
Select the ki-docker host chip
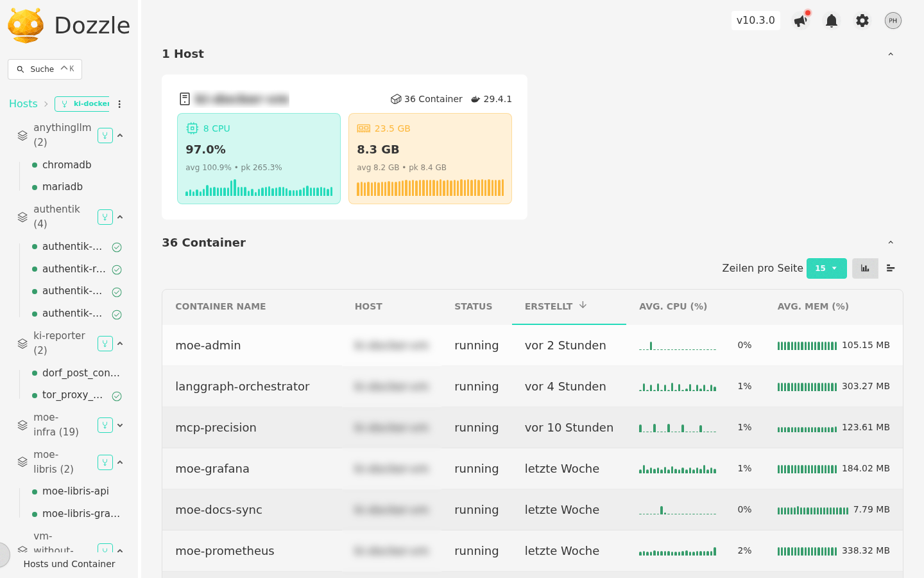[x=82, y=103]
